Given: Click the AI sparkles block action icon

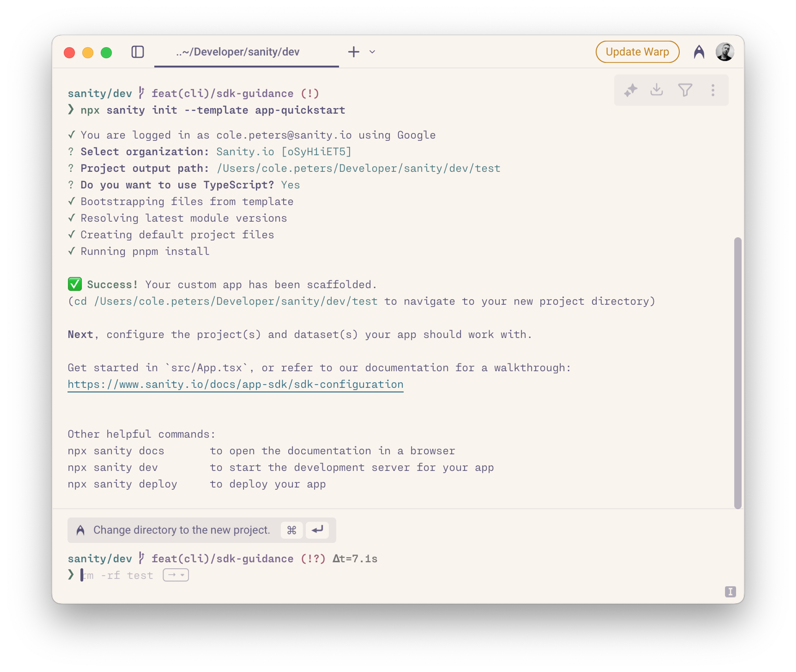Looking at the screenshot, I should pyautogui.click(x=631, y=90).
